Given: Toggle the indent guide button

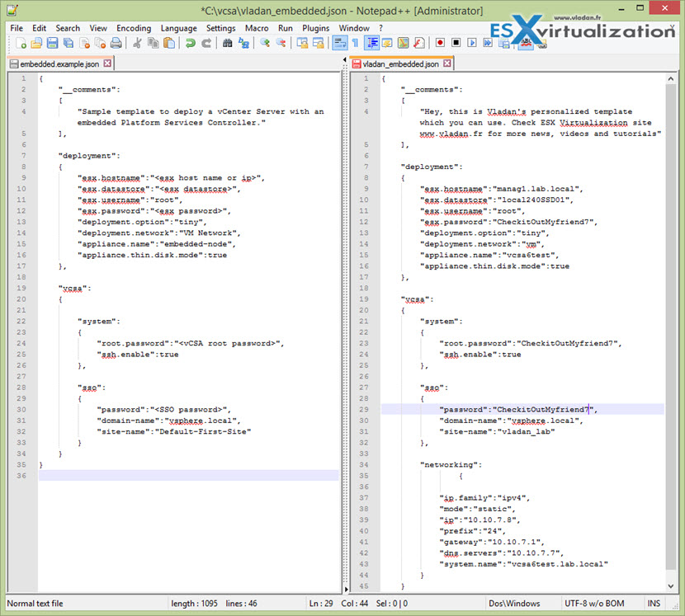Looking at the screenshot, I should coord(371,43).
